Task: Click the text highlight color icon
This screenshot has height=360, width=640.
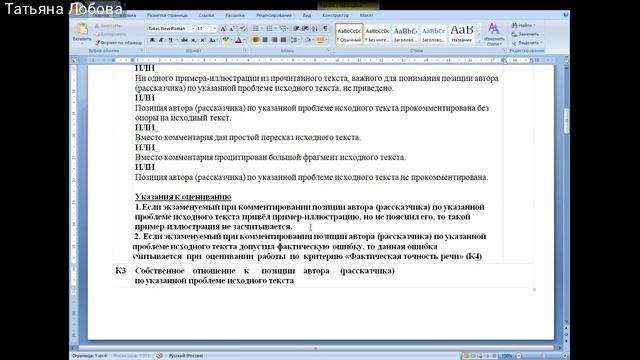Action: click(225, 40)
